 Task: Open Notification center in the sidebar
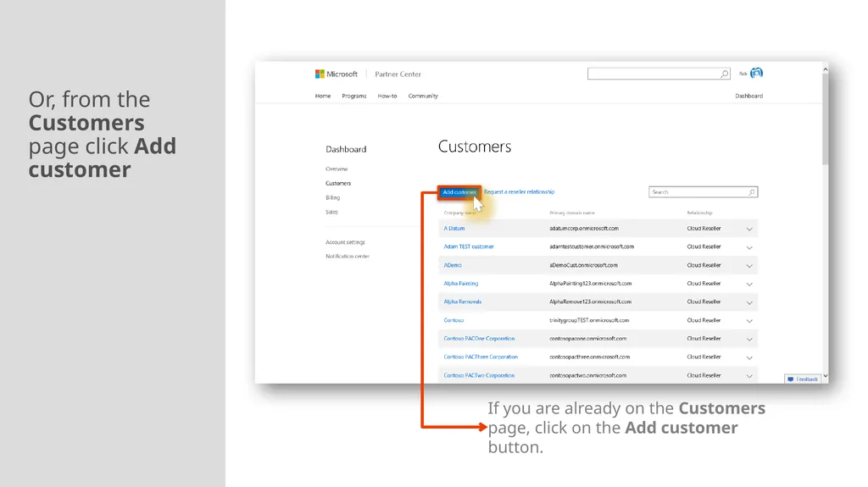pyautogui.click(x=347, y=257)
